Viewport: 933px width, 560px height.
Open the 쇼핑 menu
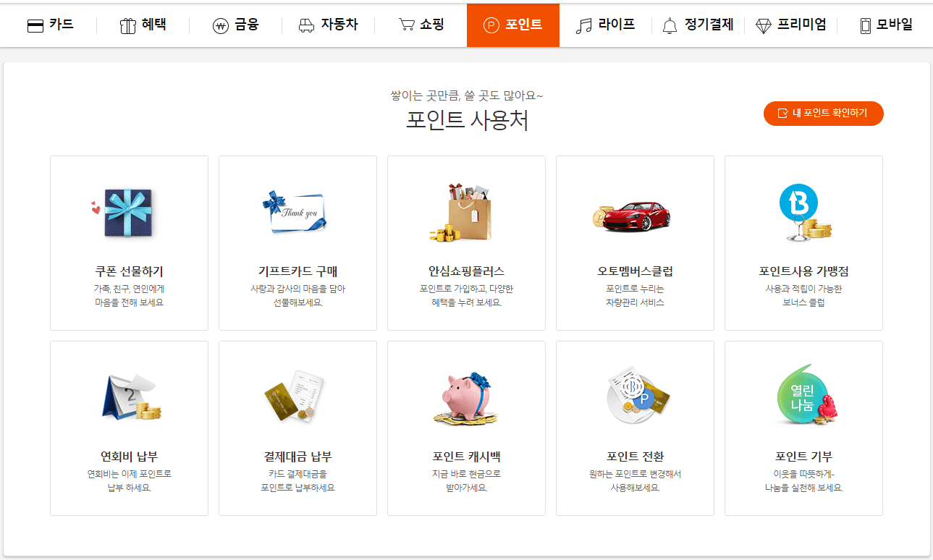click(423, 24)
